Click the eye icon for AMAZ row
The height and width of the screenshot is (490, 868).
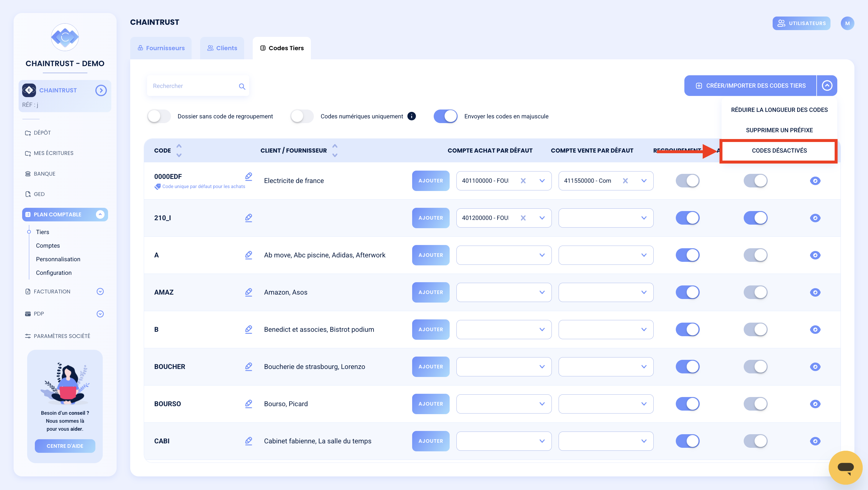815,292
